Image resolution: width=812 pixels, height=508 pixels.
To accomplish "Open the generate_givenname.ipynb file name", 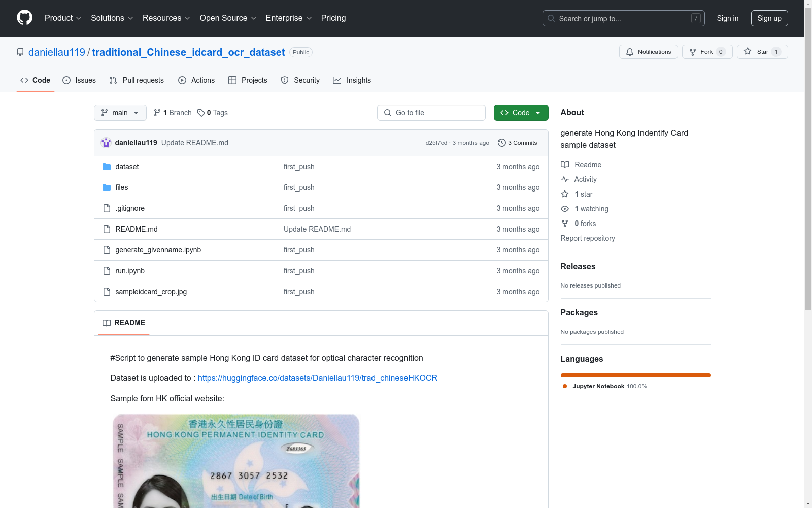I will 158,250.
